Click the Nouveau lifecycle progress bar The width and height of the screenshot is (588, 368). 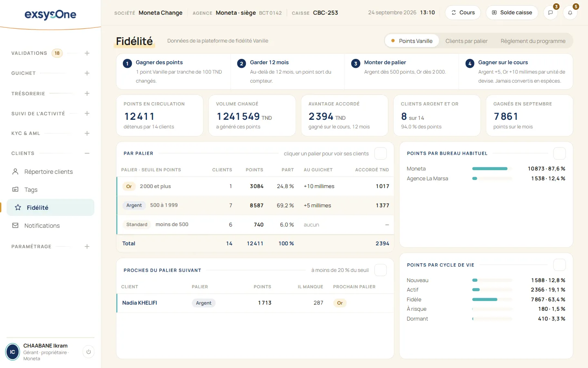point(492,280)
